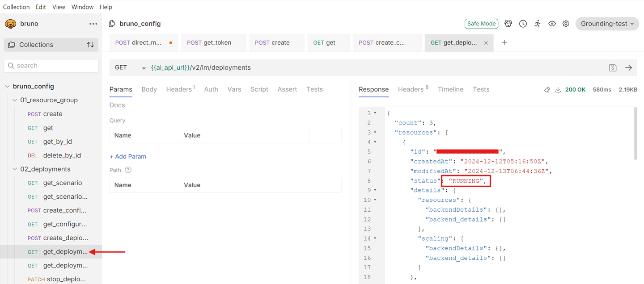This screenshot has height=284, width=644.
Task: Click the Collections button
Action: point(51,45)
